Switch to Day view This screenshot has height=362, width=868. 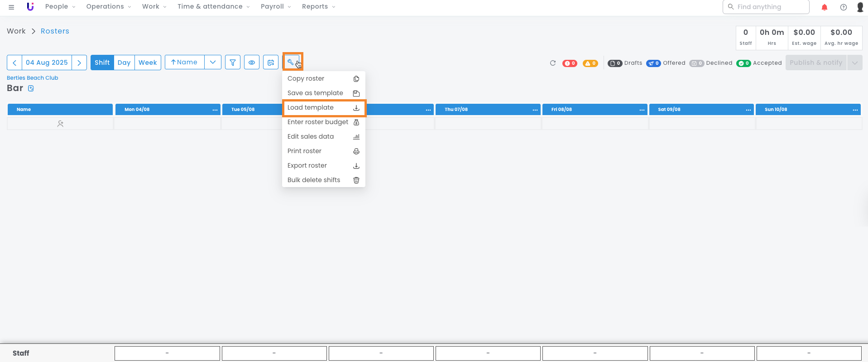coord(124,63)
